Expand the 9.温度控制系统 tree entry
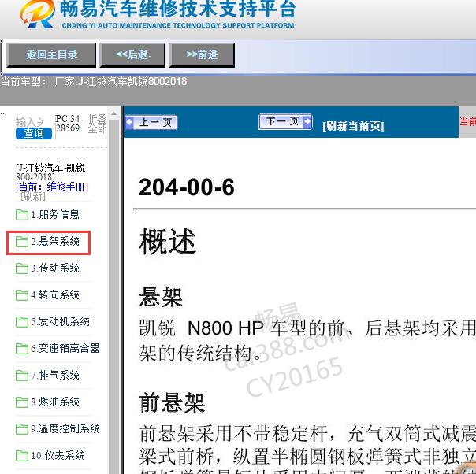This screenshot has height=474, width=476. click(65, 428)
